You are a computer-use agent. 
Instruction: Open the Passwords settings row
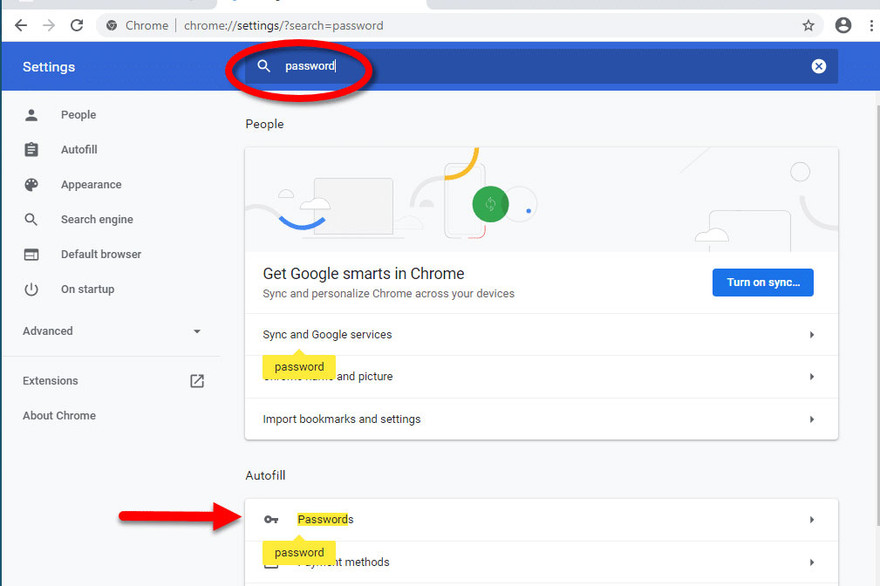(x=540, y=519)
